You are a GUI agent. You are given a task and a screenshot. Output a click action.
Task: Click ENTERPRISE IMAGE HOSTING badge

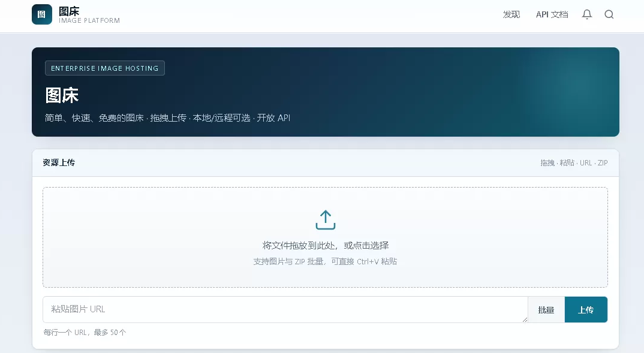point(105,68)
